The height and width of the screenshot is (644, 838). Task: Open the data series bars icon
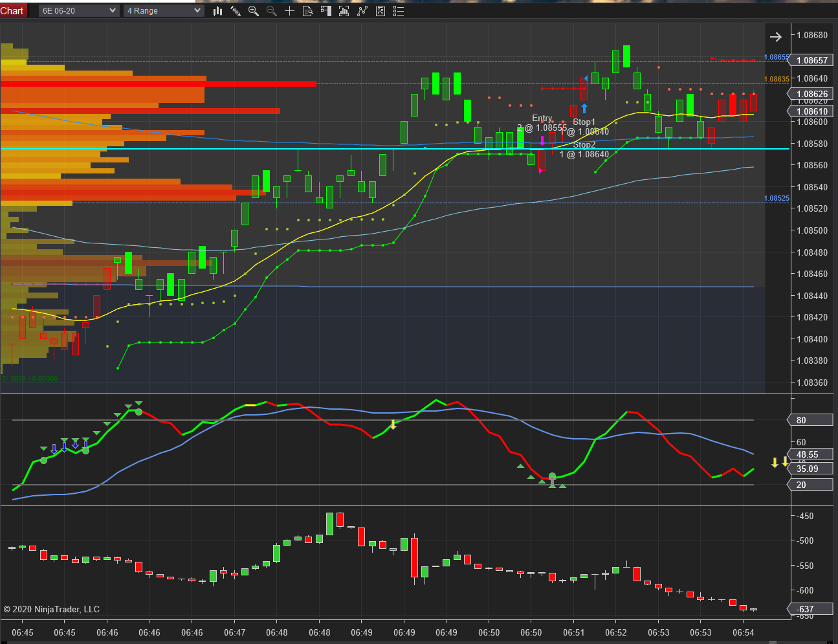pos(344,11)
